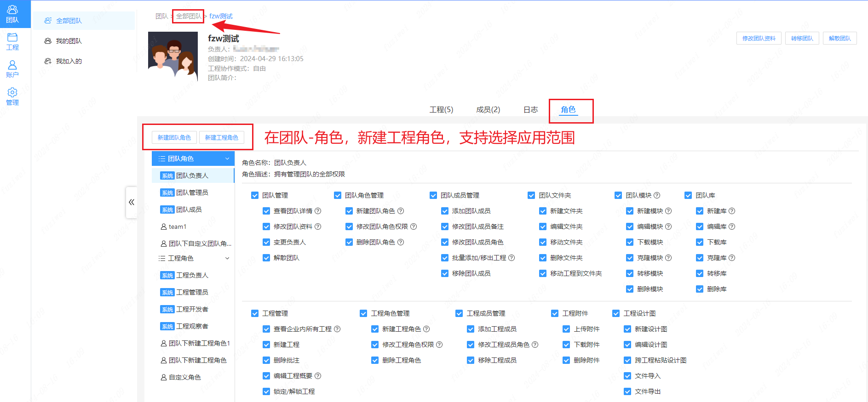The width and height of the screenshot is (868, 402).
Task: Click the help icon next to 克隆库
Action: pyautogui.click(x=732, y=258)
